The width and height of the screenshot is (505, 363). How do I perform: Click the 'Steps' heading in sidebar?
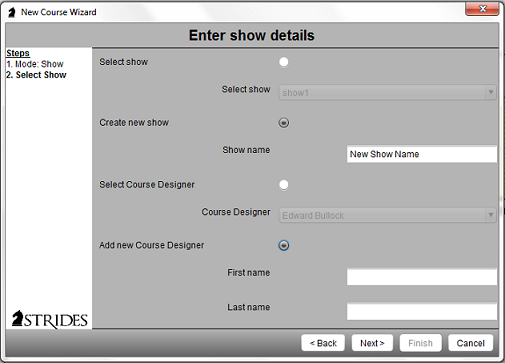pos(18,53)
